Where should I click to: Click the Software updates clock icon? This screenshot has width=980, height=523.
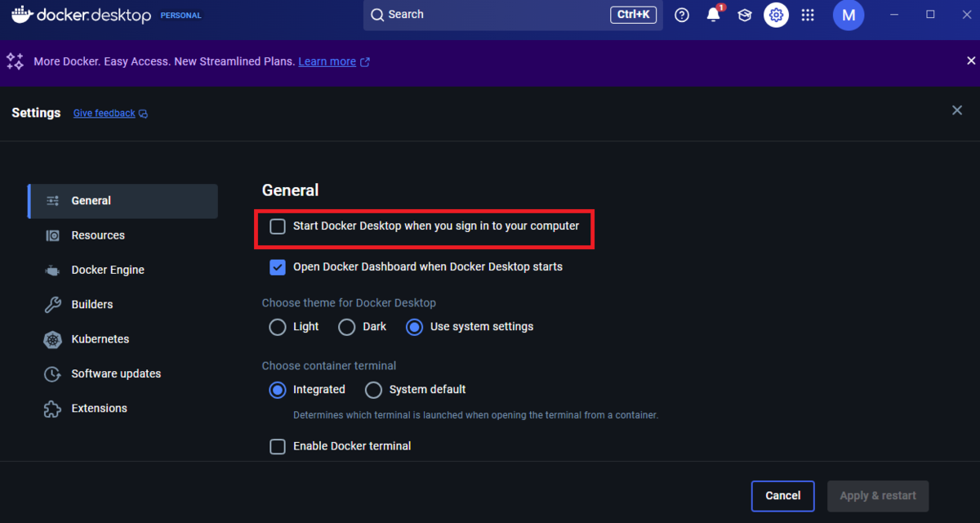(52, 373)
